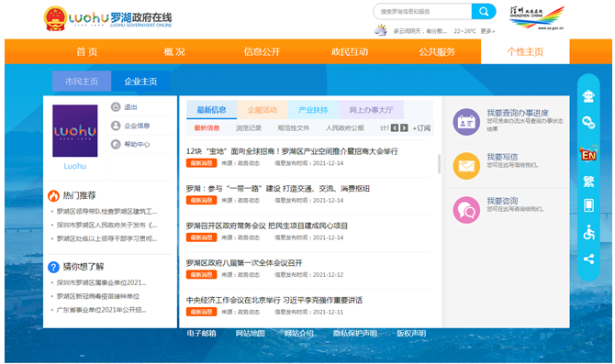
Task: Select 信息公开 in the navigation bar
Action: 262,51
